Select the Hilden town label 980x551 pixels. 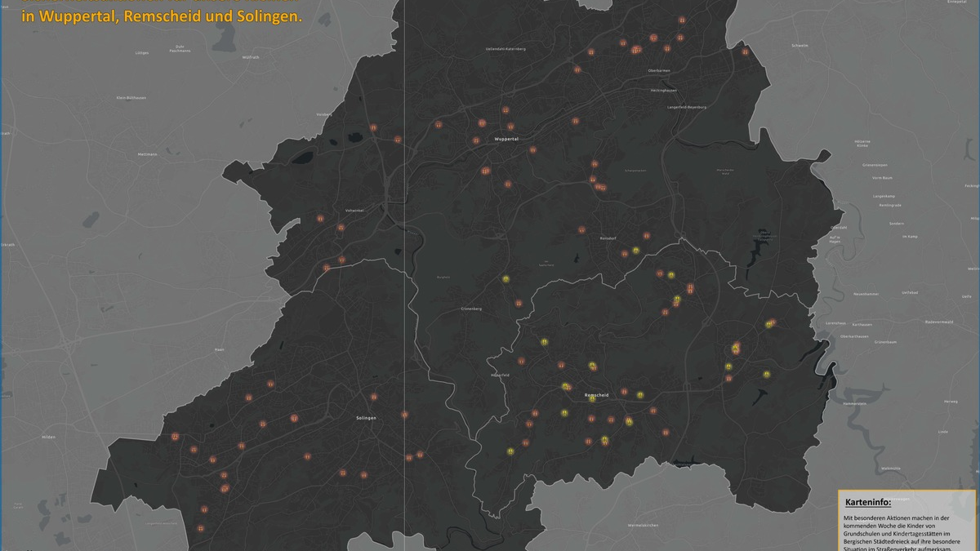(x=48, y=438)
